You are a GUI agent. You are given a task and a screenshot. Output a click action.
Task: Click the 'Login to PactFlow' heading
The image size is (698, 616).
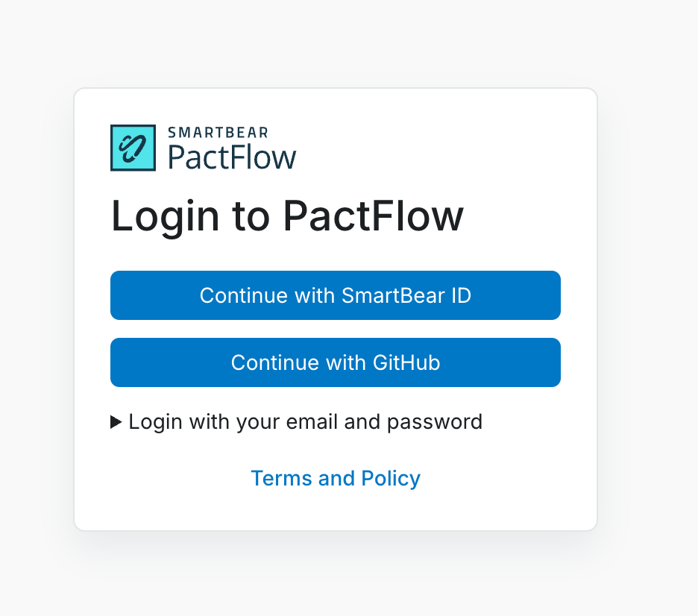(x=287, y=216)
